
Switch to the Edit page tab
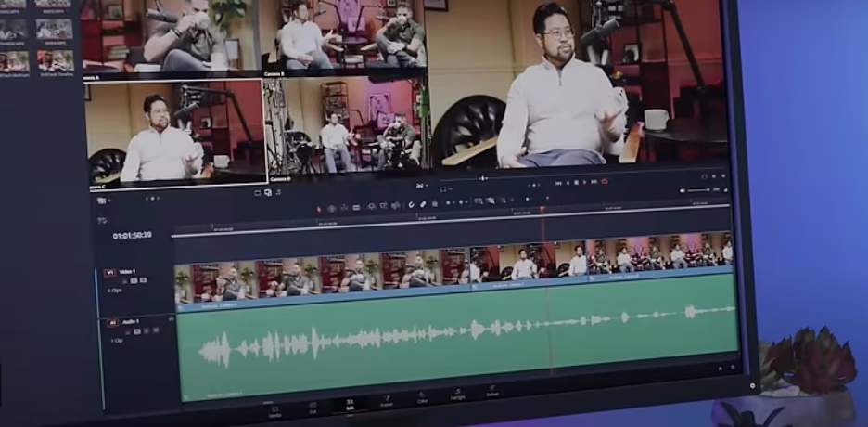click(x=350, y=405)
